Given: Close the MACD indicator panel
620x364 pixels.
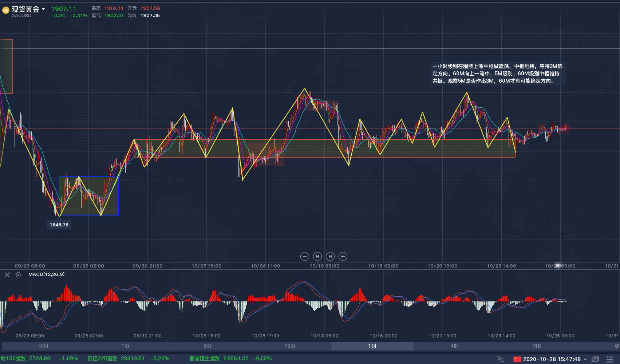Looking at the screenshot, I should 7,275.
